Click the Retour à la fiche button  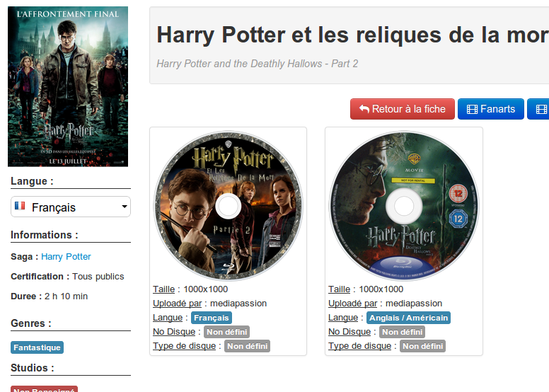403,109
